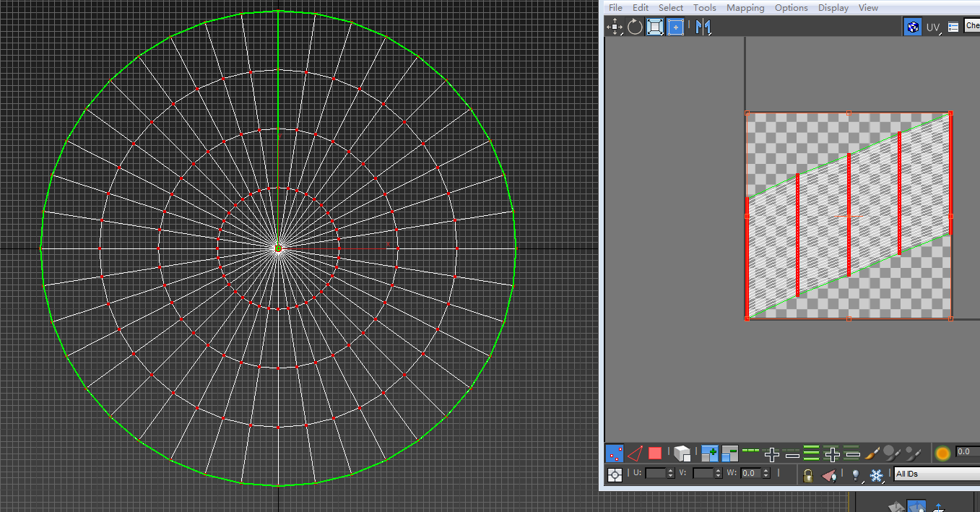Open the View menu
The height and width of the screenshot is (512, 980).
point(869,8)
